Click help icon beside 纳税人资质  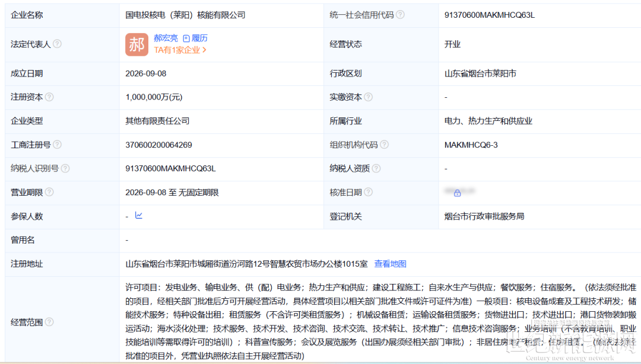tap(376, 168)
